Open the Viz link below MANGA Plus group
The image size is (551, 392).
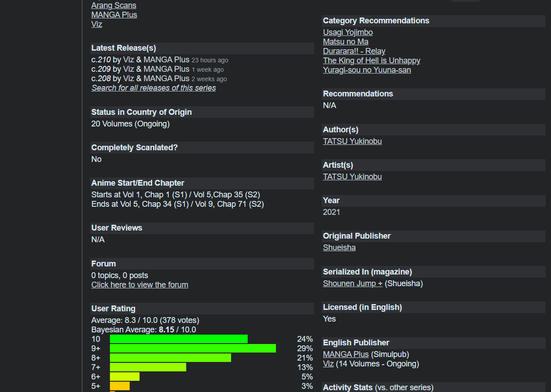(96, 24)
